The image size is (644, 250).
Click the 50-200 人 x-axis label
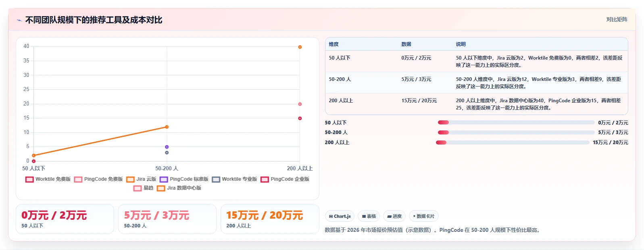(x=167, y=169)
